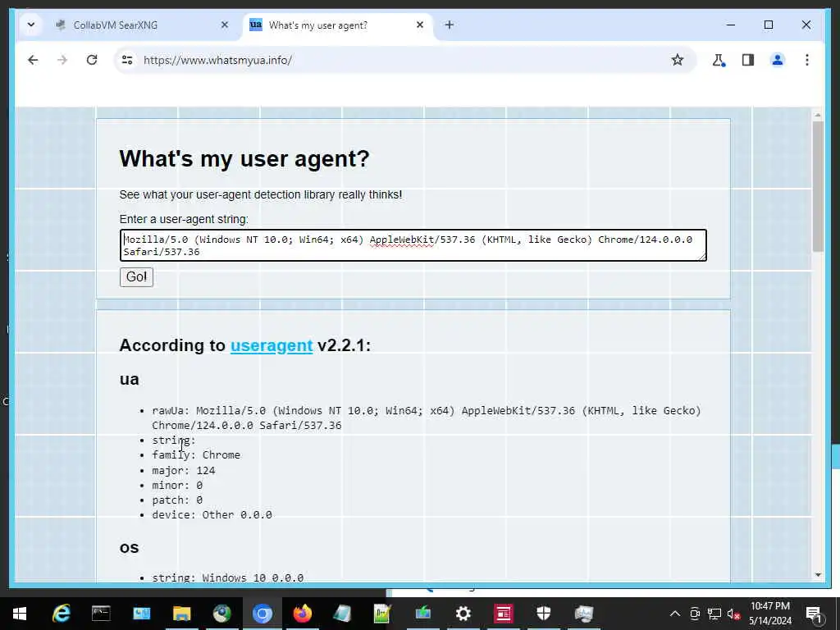This screenshot has height=630, width=840.
Task: Click the address bar URL
Action: coord(217,60)
